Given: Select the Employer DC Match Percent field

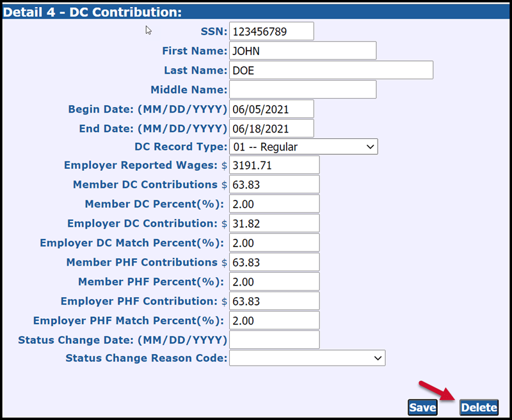Looking at the screenshot, I should pyautogui.click(x=274, y=243).
